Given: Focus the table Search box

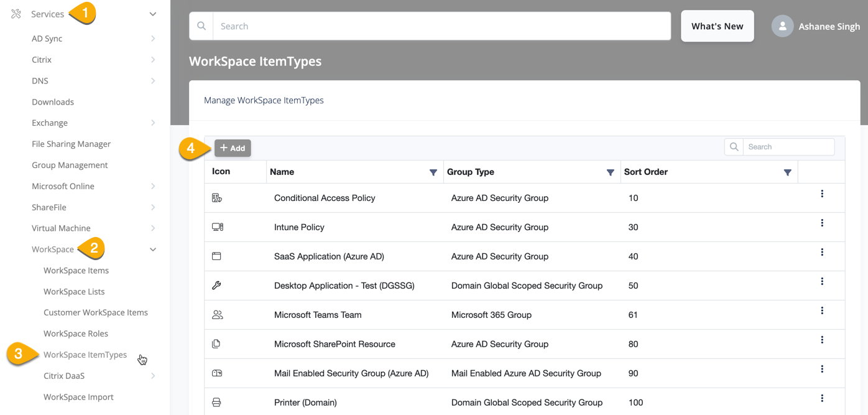Looking at the screenshot, I should [788, 147].
